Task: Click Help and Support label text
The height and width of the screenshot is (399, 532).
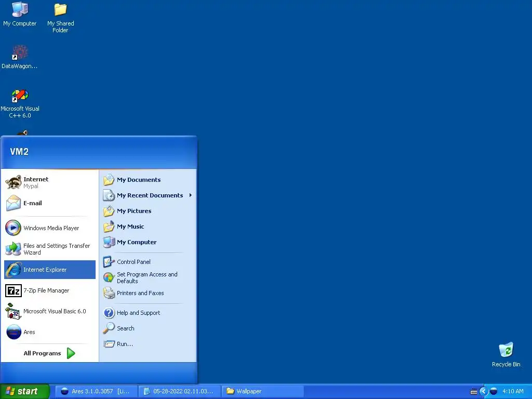Action: click(x=138, y=312)
